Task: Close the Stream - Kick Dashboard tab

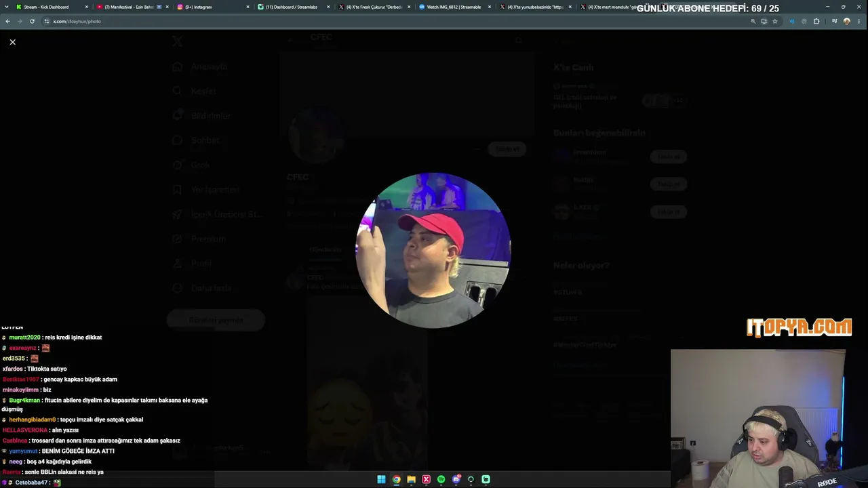Action: click(86, 7)
